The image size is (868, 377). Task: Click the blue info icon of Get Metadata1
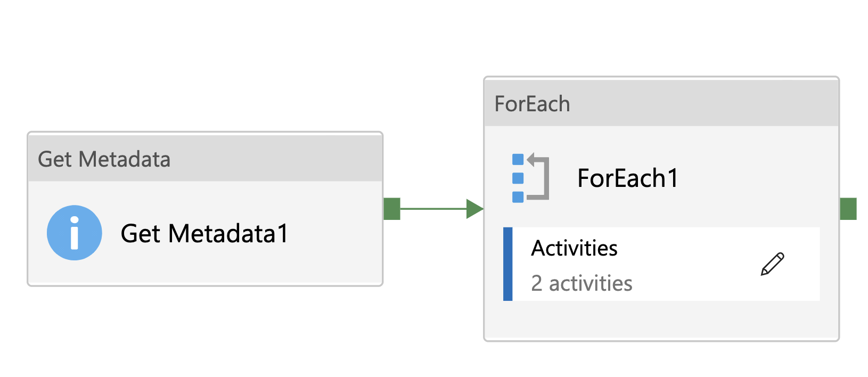(x=75, y=233)
